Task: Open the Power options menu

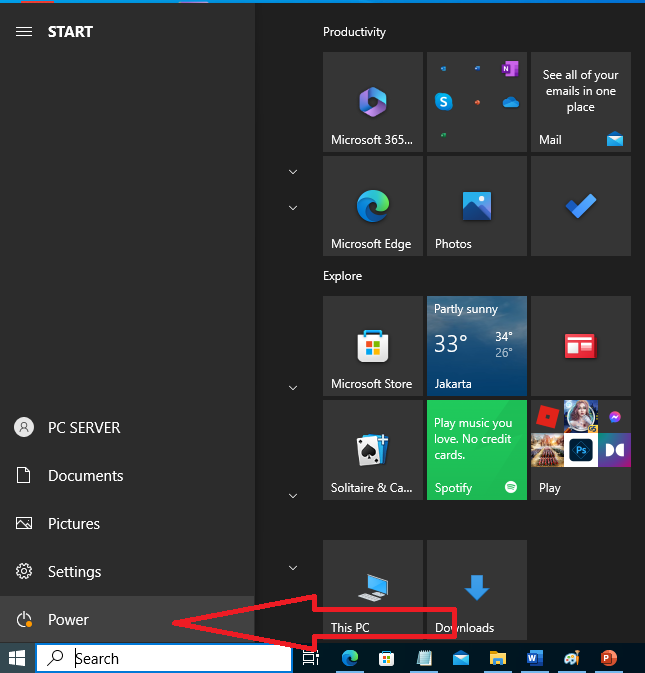Action: [x=127, y=619]
